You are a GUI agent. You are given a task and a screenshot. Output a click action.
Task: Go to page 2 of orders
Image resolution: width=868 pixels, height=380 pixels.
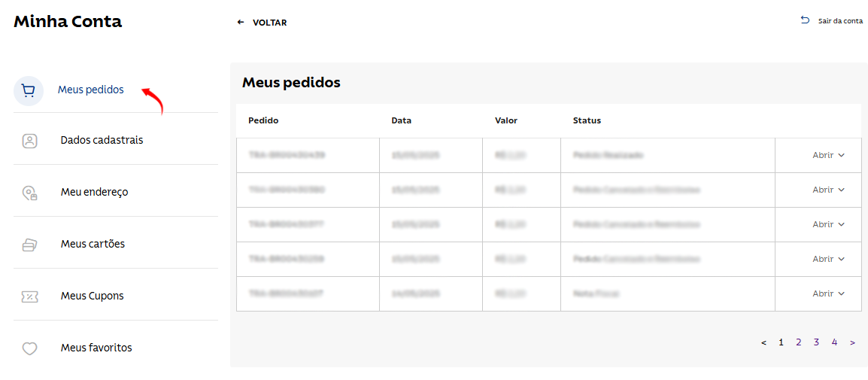(x=798, y=342)
